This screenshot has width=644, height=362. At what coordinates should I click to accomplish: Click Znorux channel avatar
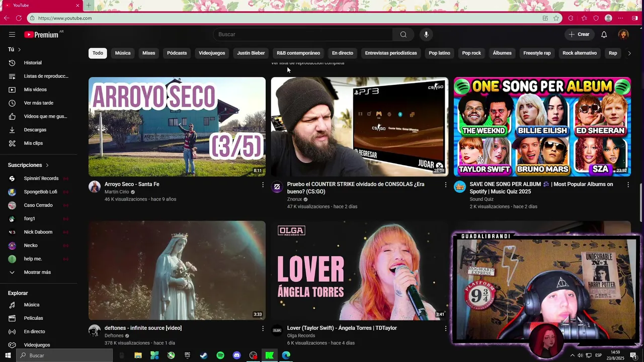pos(277,187)
